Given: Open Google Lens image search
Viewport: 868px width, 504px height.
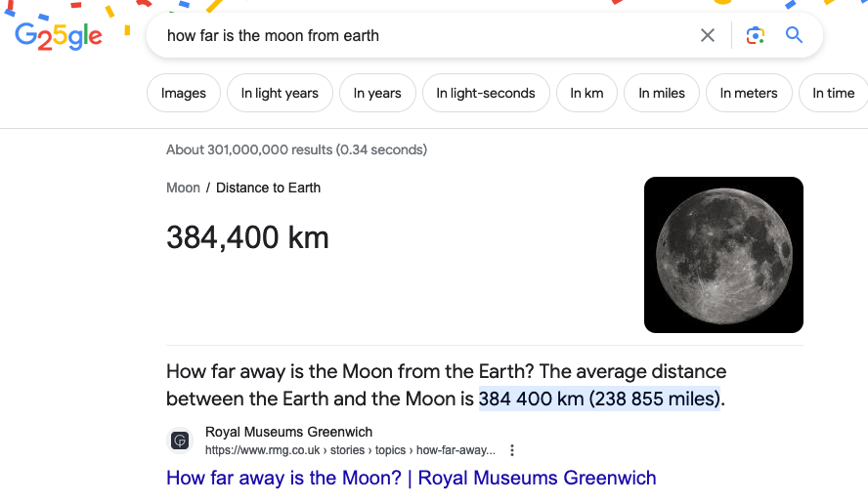Looking at the screenshot, I should point(754,36).
